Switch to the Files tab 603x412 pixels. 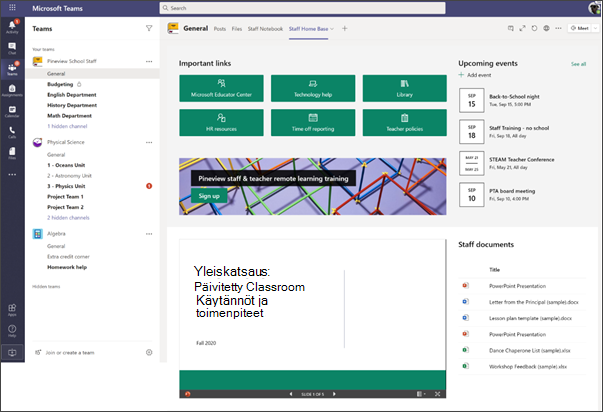[237, 29]
